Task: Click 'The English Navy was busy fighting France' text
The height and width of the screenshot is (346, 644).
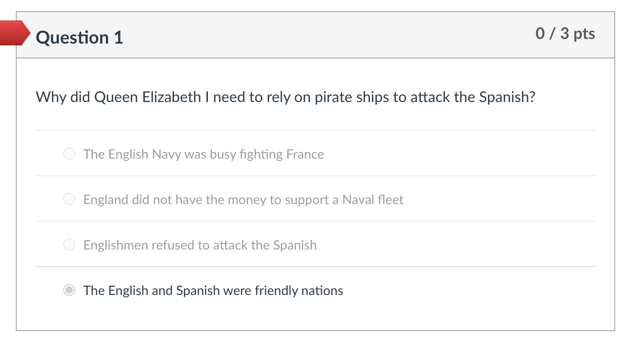Action: point(203,154)
